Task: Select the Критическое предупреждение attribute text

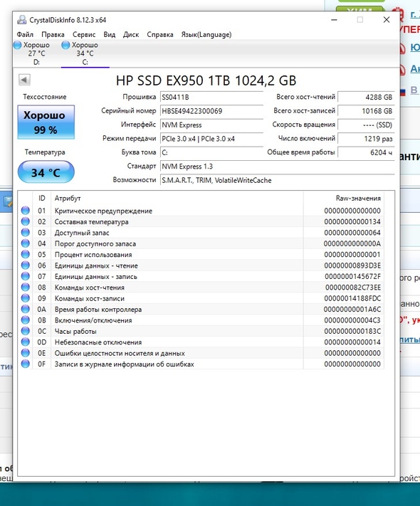Action: tap(103, 211)
